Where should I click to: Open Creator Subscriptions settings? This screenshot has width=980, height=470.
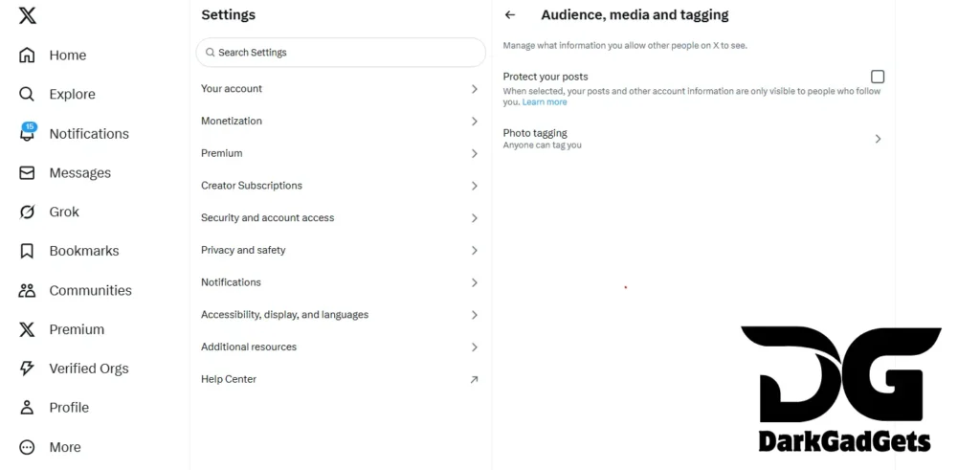[x=341, y=186]
